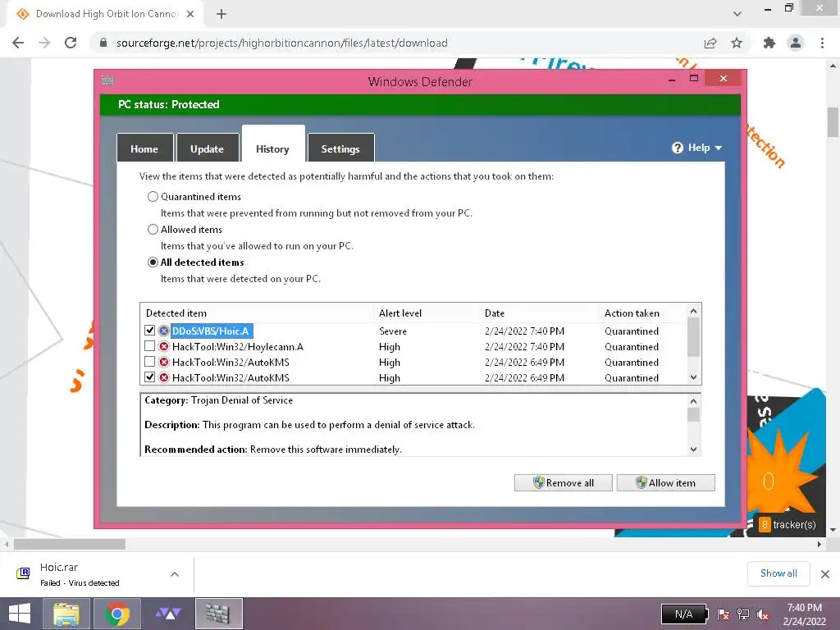Open a new browser tab

(221, 14)
